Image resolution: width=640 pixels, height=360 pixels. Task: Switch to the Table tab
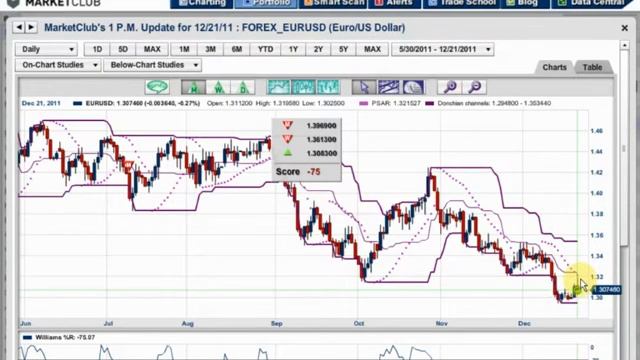coord(592,67)
